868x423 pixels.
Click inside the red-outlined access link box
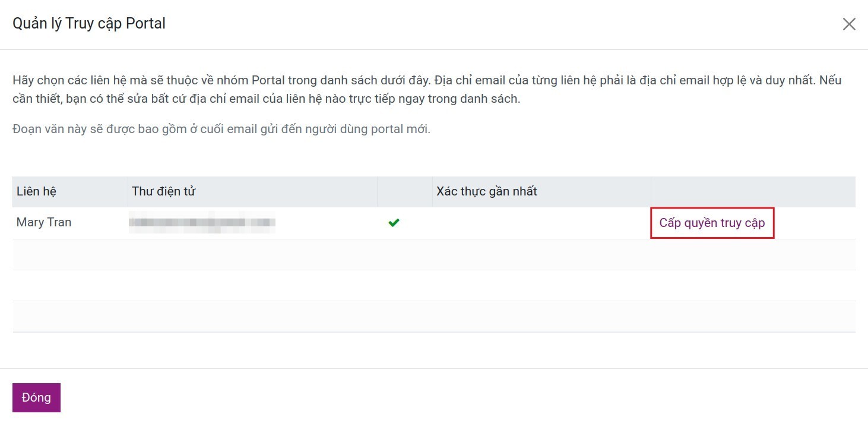[712, 223]
